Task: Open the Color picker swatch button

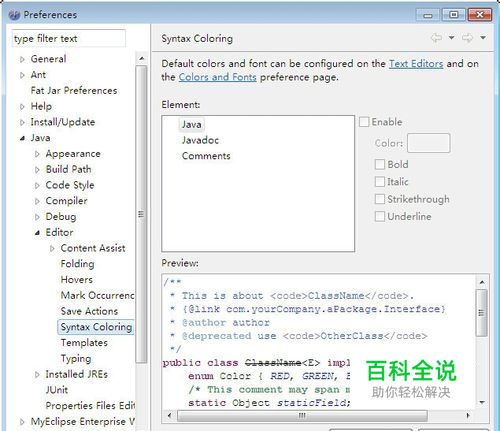Action: [x=429, y=143]
